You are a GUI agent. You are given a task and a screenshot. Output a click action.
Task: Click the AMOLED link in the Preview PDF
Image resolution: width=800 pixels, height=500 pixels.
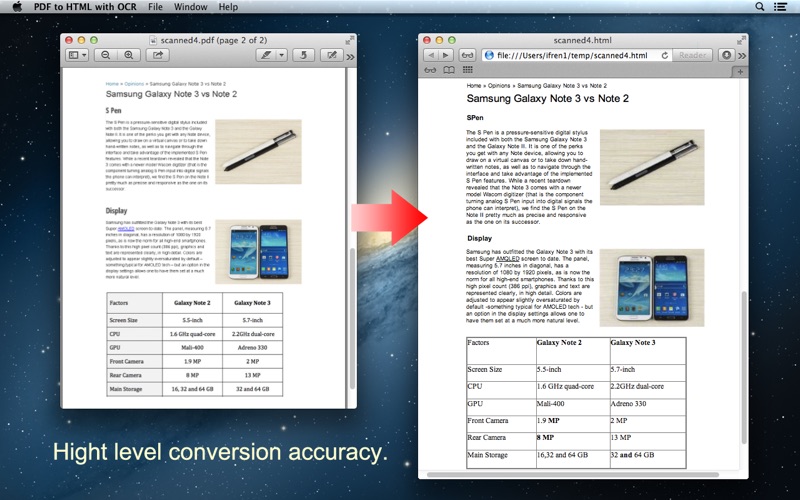pyautogui.click(x=126, y=229)
